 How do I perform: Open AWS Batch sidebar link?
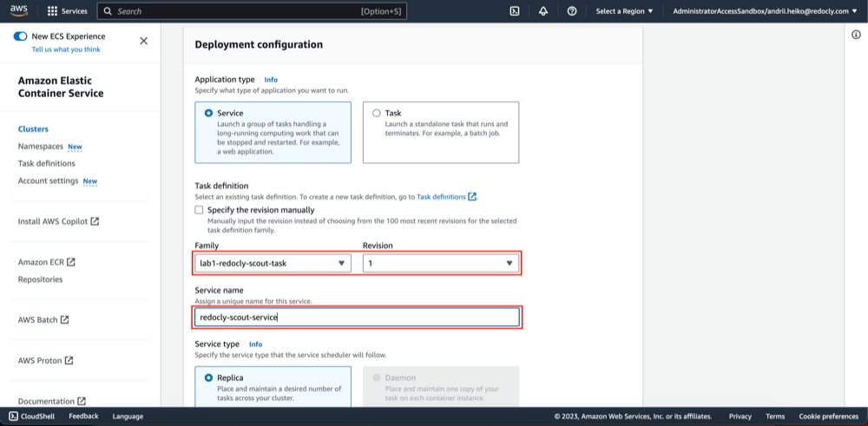click(43, 320)
